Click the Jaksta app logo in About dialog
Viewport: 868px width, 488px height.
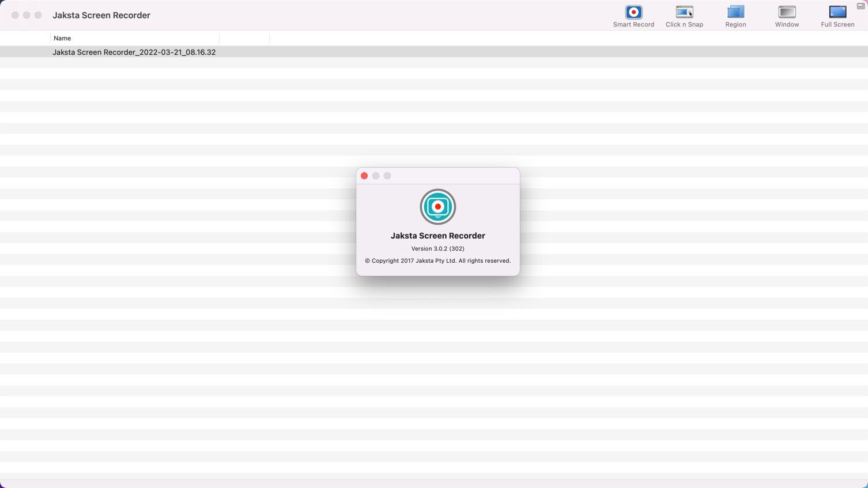coord(438,207)
